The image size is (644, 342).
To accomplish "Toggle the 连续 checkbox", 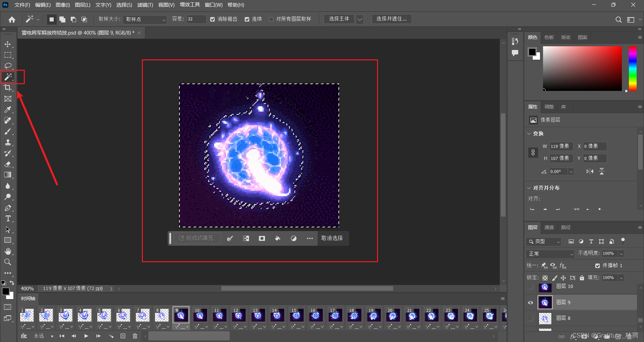I will [x=247, y=19].
